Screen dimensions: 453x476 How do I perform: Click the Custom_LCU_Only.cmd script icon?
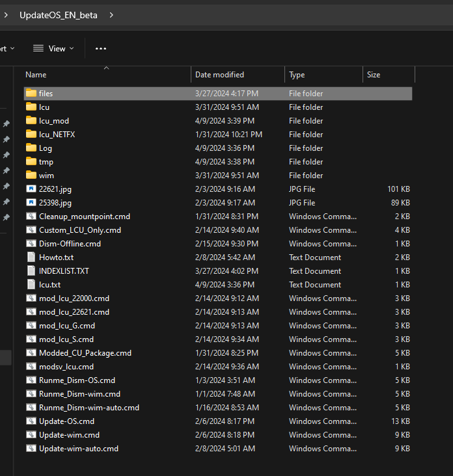(x=31, y=230)
